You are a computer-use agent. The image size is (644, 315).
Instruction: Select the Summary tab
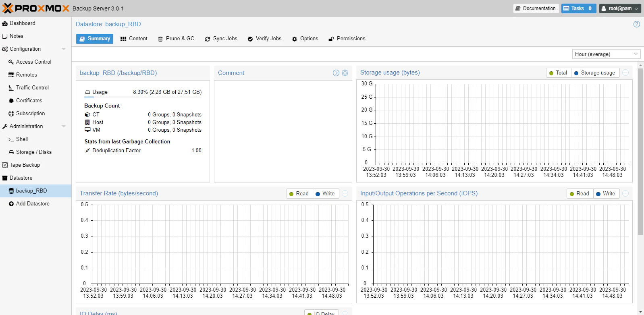(95, 39)
